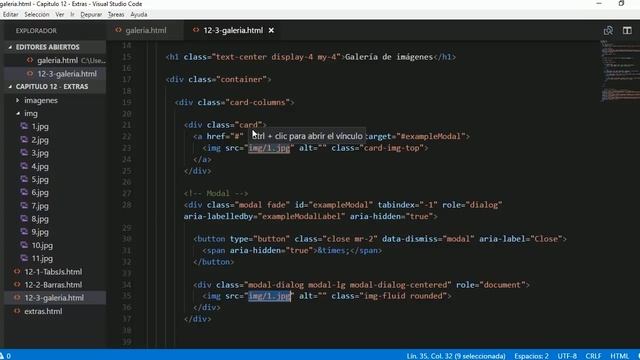
Task: Restore down the VS Code window
Action: pyautogui.click(x=621, y=4)
